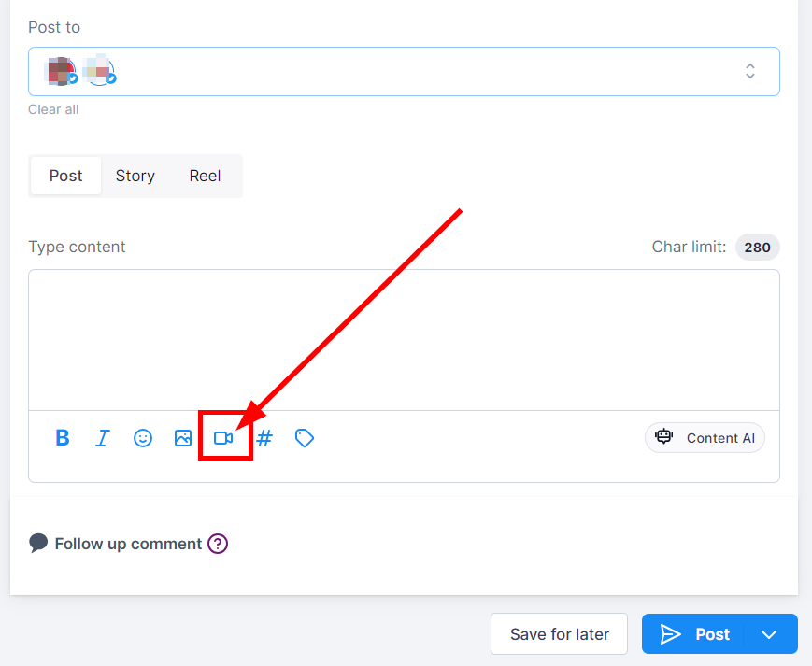The height and width of the screenshot is (666, 812).
Task: Switch to the Reel tab
Action: tap(205, 176)
